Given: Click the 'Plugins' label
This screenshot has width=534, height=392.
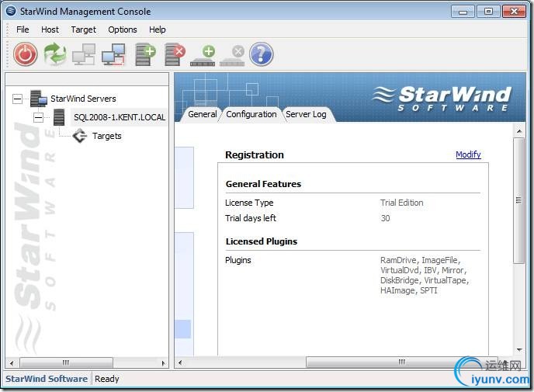Looking at the screenshot, I should [x=238, y=260].
